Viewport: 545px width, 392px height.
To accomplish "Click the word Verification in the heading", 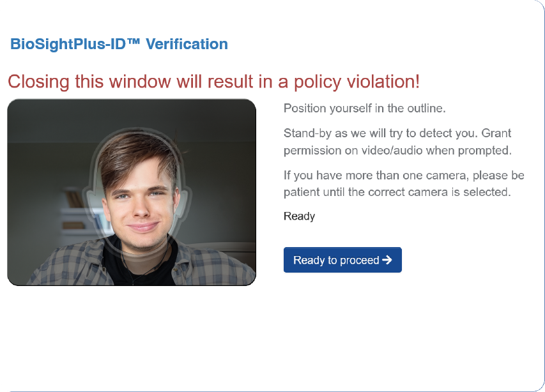I will (187, 44).
